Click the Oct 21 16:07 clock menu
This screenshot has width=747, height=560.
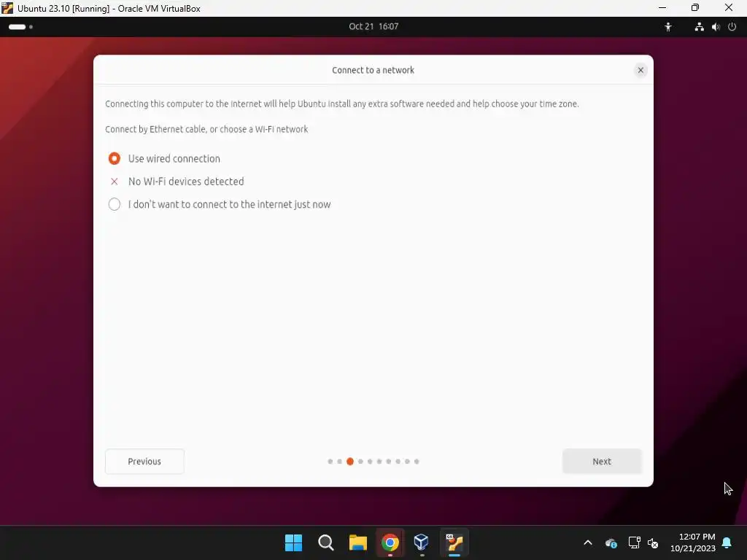coord(373,27)
